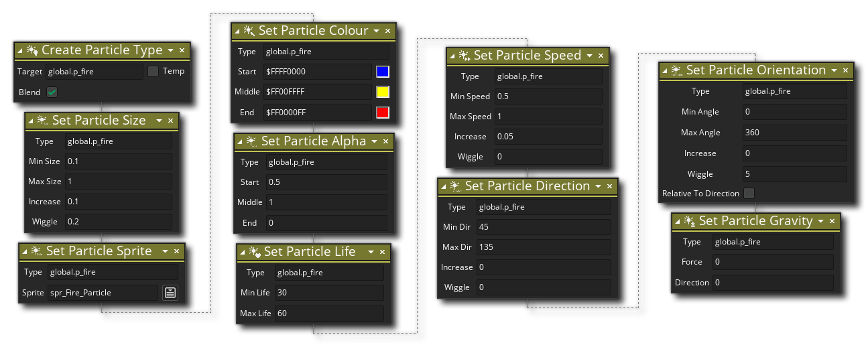
Task: Collapse the Set Particle Orientation node triangle
Action: [665, 71]
